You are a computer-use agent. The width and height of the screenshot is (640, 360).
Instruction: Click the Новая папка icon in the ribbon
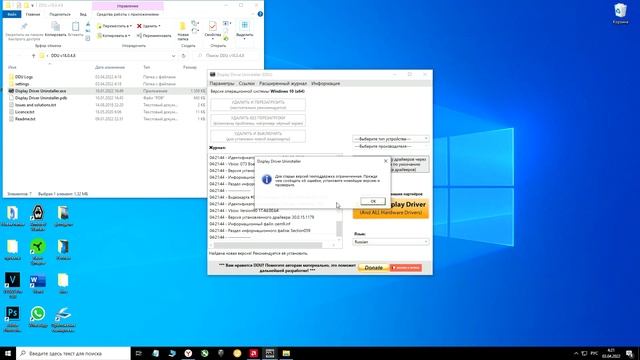tap(183, 27)
